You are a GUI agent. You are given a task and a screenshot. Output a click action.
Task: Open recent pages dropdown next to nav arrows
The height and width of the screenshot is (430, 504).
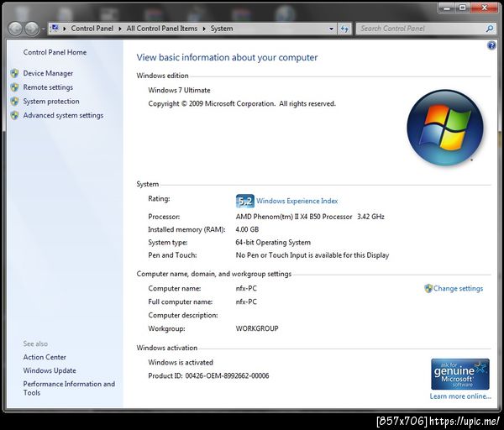(44, 29)
